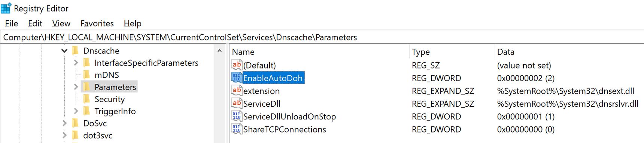
Task: Select the mDNS folder icon
Action: pos(86,74)
